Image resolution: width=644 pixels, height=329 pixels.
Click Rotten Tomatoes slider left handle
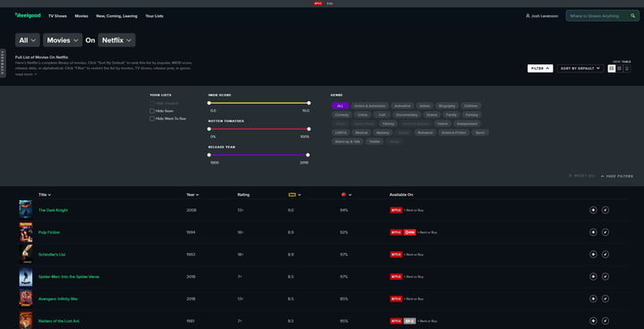[209, 129]
